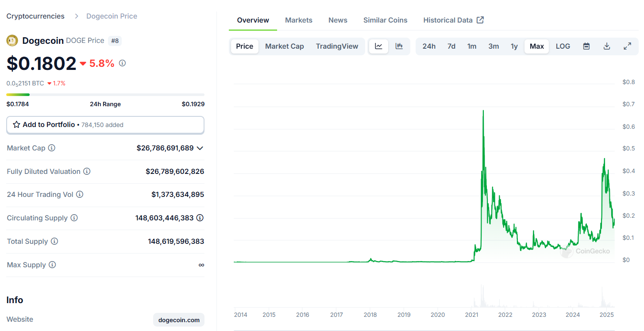The height and width of the screenshot is (331, 644).
Task: Click the 24h Range progress bar
Action: coord(105,94)
